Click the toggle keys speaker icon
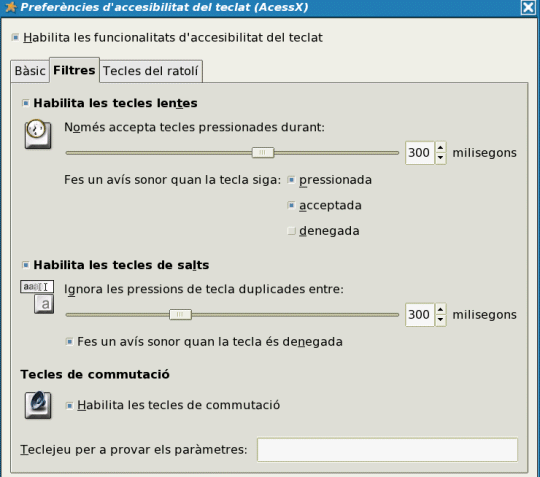This screenshot has width=540, height=477. click(x=38, y=405)
